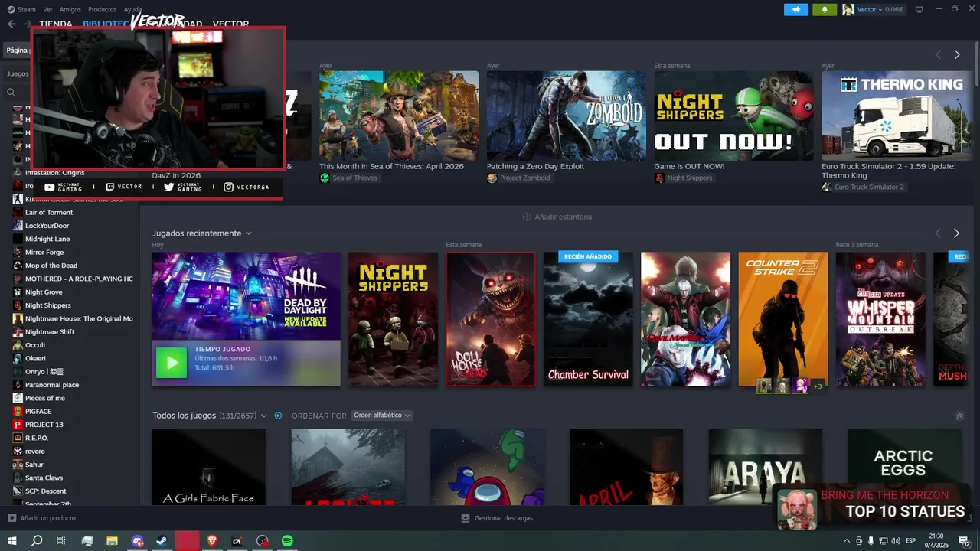Image resolution: width=980 pixels, height=551 pixels.
Task: Go to the VECTOR profile tab
Action: pos(230,24)
